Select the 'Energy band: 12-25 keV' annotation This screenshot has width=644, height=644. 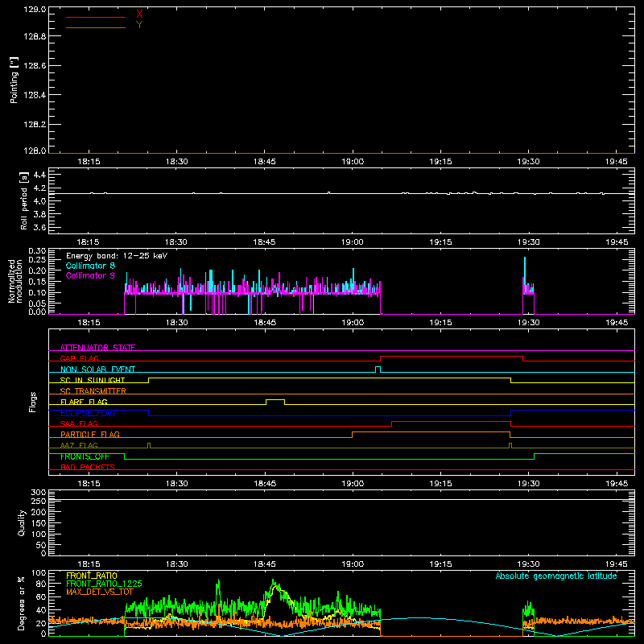pyautogui.click(x=117, y=256)
